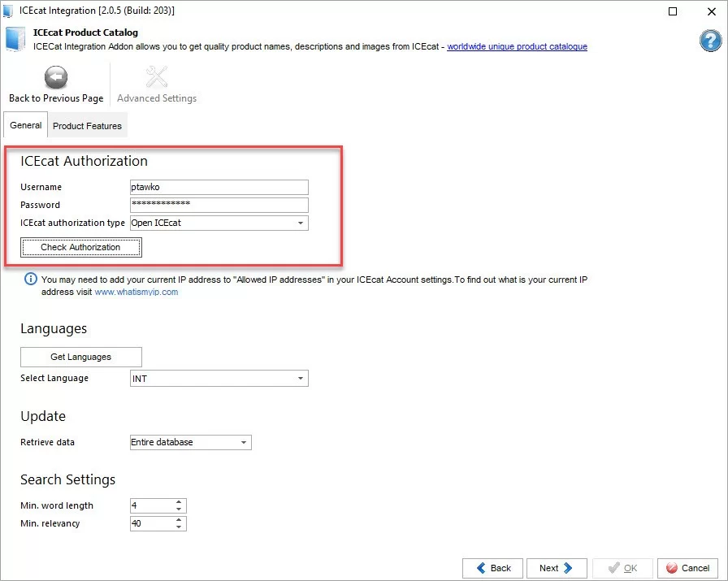Decrease Min. relevancy with the down arrow
This screenshot has width=728, height=581.
point(180,527)
